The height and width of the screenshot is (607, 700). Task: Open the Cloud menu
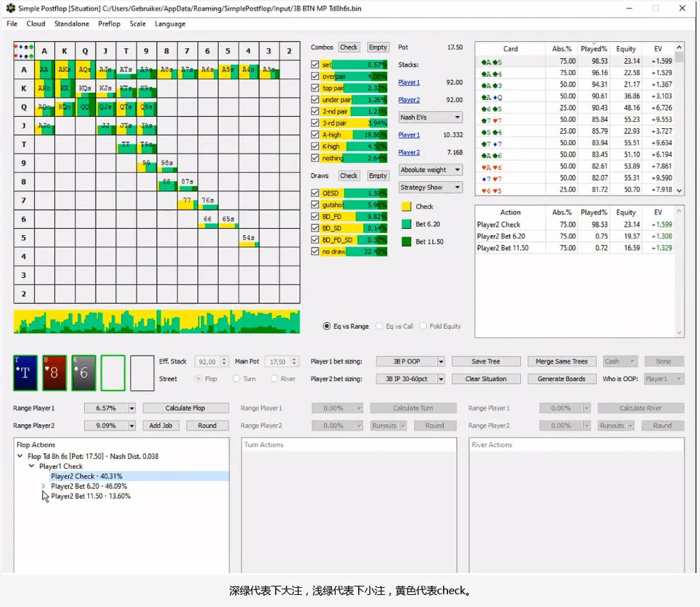pyautogui.click(x=35, y=23)
